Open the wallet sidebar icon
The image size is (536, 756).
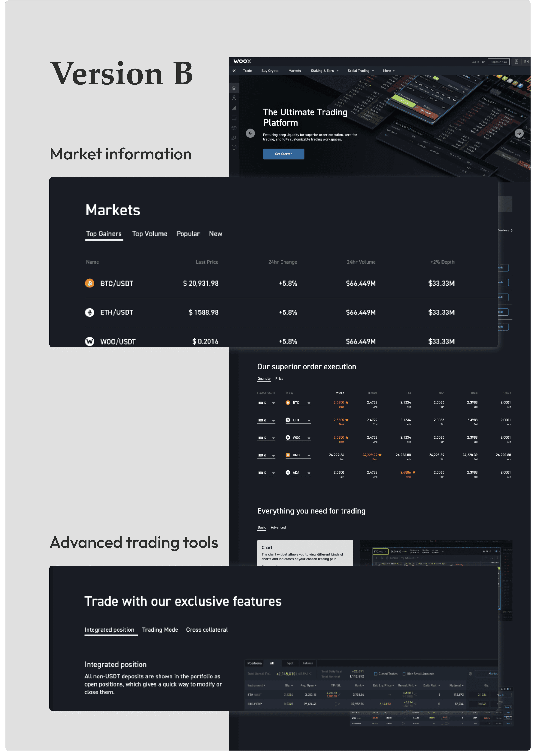pos(234,118)
